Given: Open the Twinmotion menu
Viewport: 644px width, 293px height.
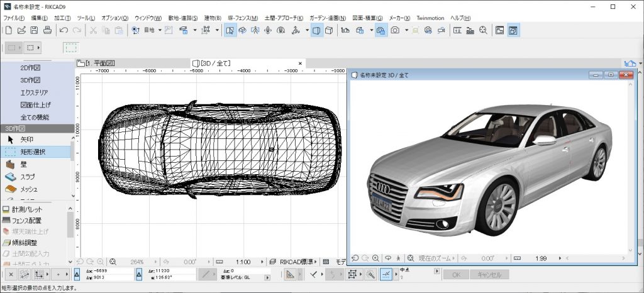Looking at the screenshot, I should (430, 18).
